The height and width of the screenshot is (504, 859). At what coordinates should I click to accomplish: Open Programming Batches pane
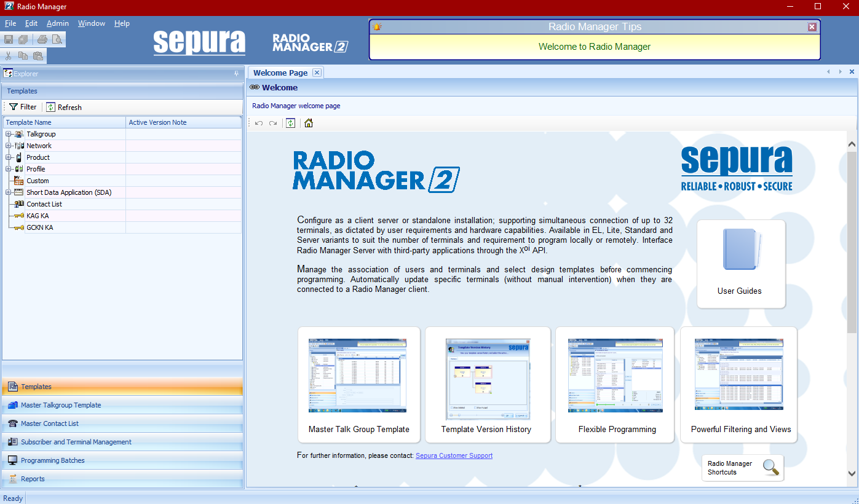(123, 460)
